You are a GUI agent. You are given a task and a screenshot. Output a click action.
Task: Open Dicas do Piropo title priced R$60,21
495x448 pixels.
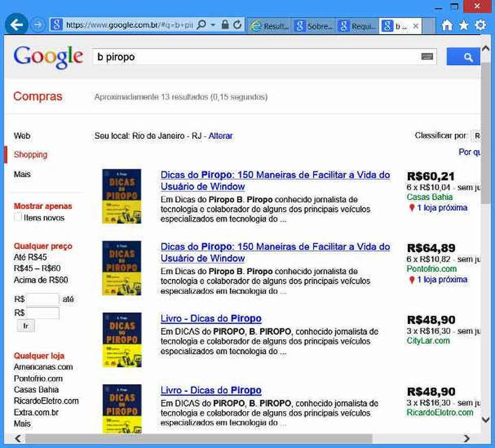[x=275, y=180]
